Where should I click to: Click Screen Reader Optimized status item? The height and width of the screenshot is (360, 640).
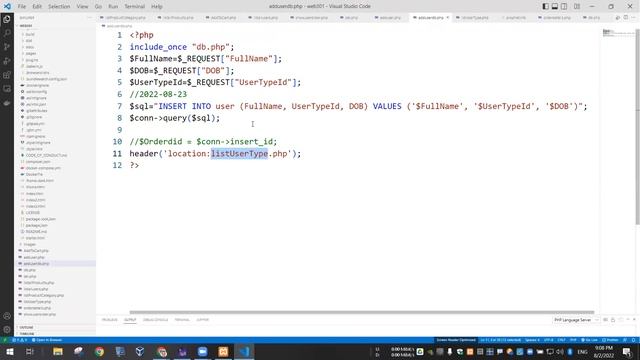point(456,340)
